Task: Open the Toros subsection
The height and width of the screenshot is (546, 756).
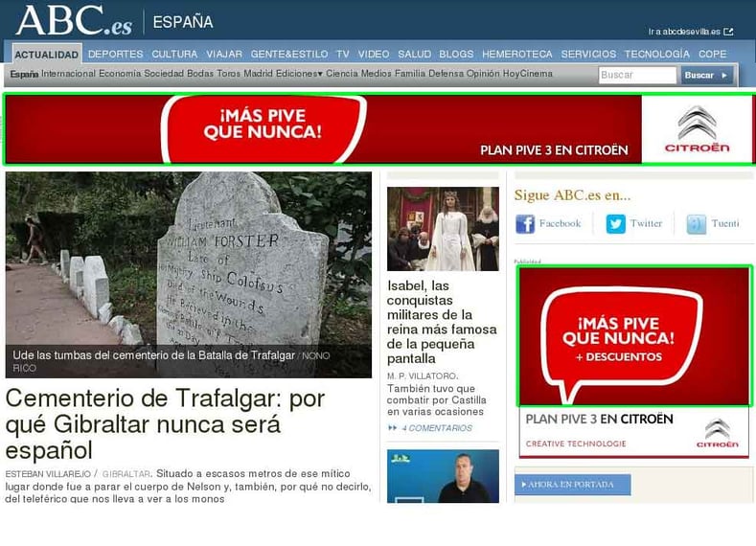Action: coord(229,74)
